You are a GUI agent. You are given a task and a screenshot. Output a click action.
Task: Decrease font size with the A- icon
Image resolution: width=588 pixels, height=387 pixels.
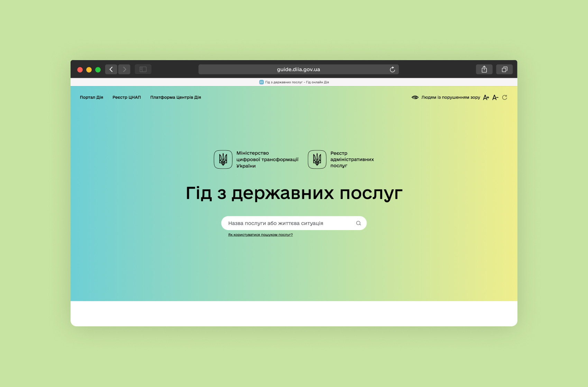495,97
